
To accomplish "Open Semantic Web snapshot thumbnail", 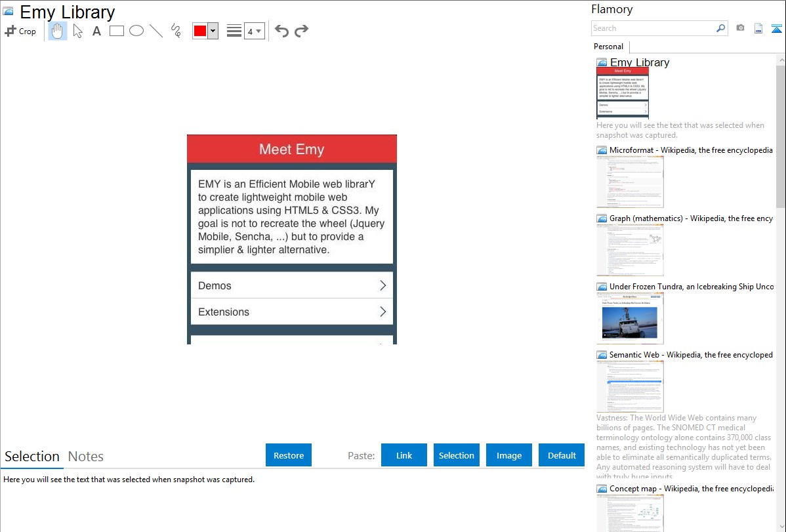I will pyautogui.click(x=630, y=386).
